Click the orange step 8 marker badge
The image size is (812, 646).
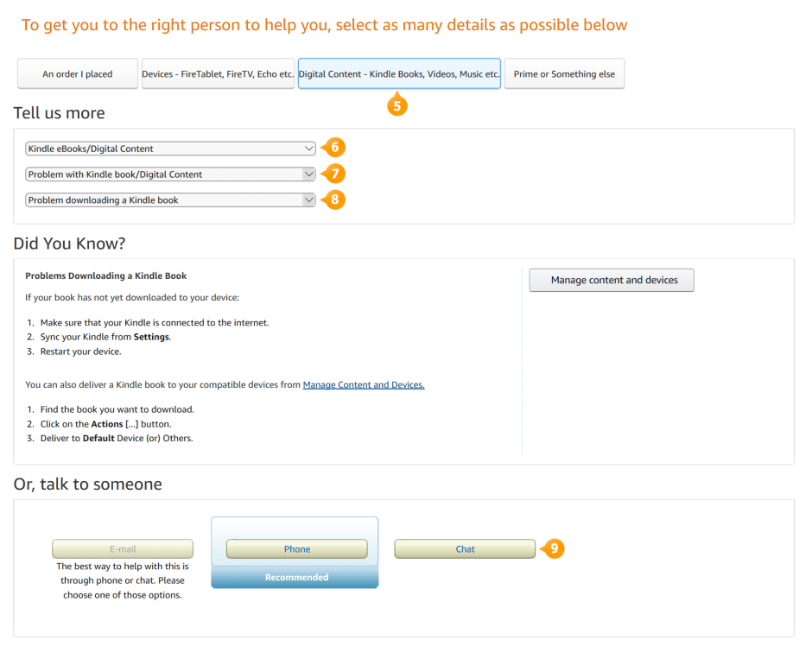[x=335, y=199]
